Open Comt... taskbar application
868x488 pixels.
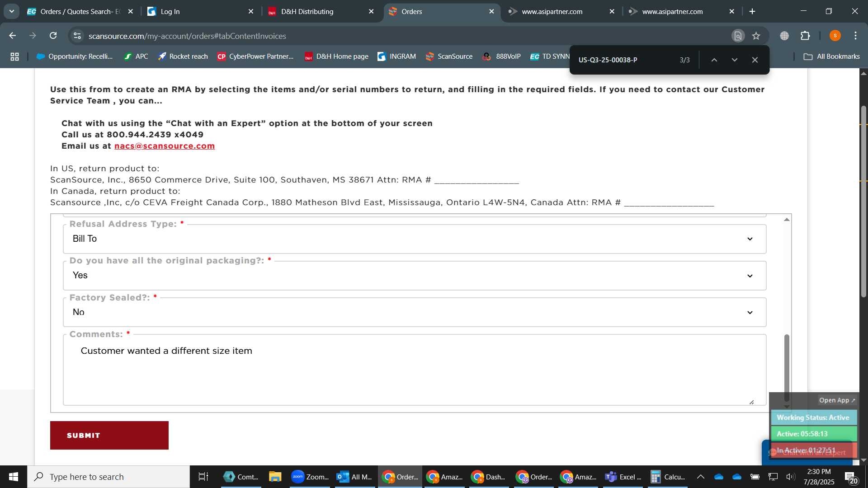242,477
